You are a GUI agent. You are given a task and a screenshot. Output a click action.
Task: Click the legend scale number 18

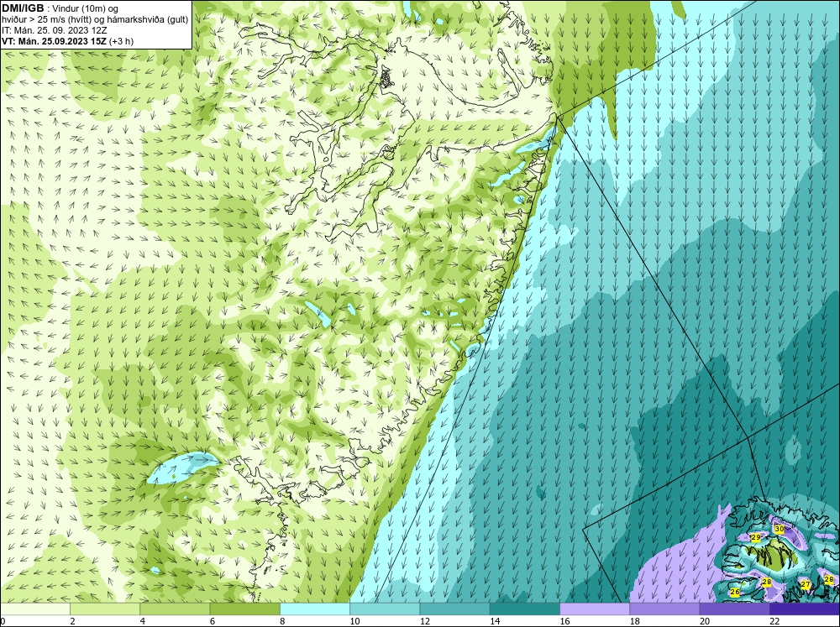(x=634, y=621)
